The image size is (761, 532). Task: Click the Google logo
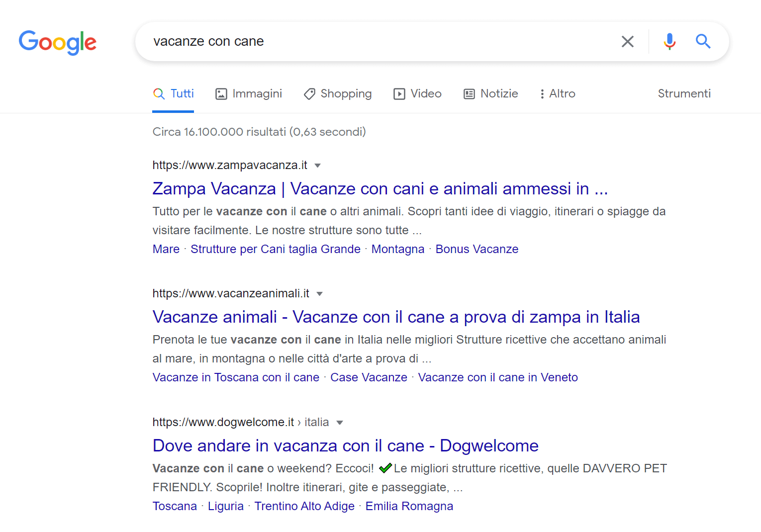click(x=58, y=42)
